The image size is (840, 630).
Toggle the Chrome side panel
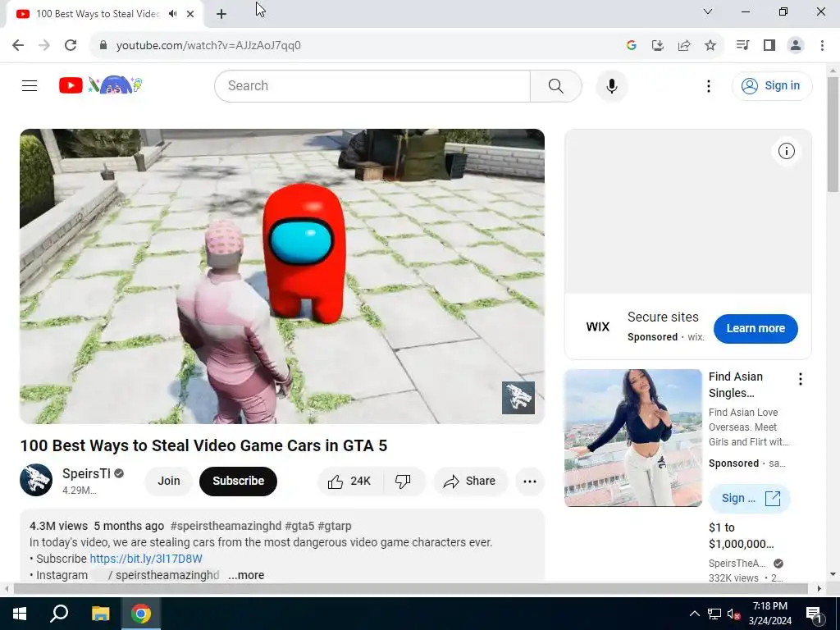click(769, 45)
